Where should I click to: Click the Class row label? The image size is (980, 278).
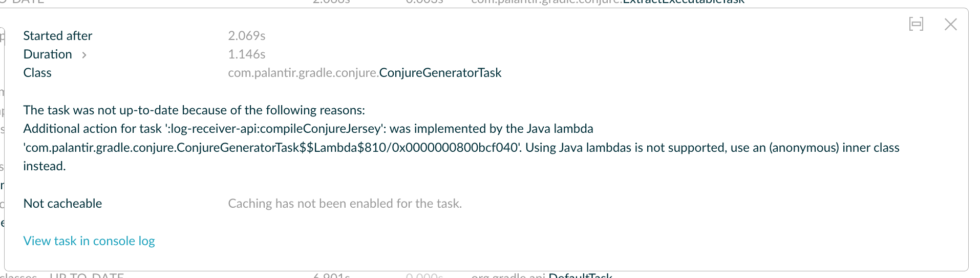point(37,73)
